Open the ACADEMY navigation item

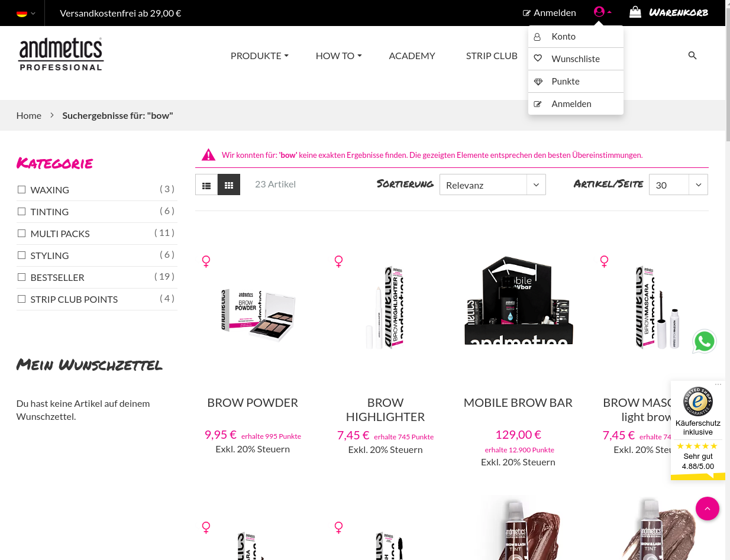412,56
